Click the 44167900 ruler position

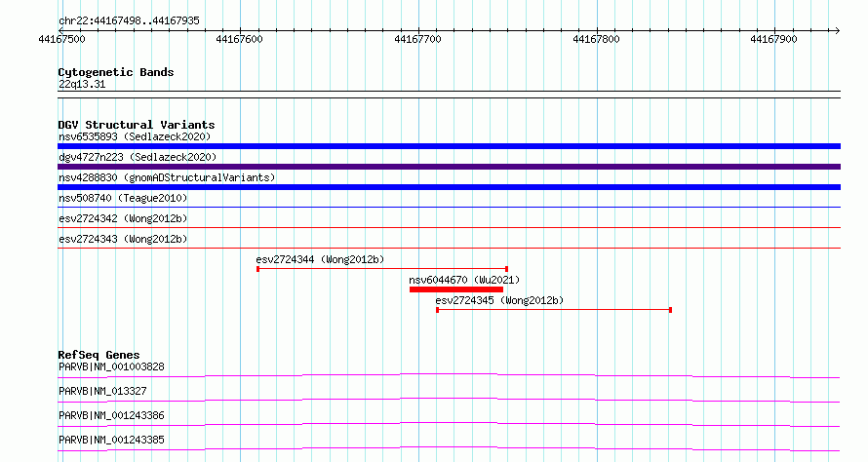click(x=774, y=39)
